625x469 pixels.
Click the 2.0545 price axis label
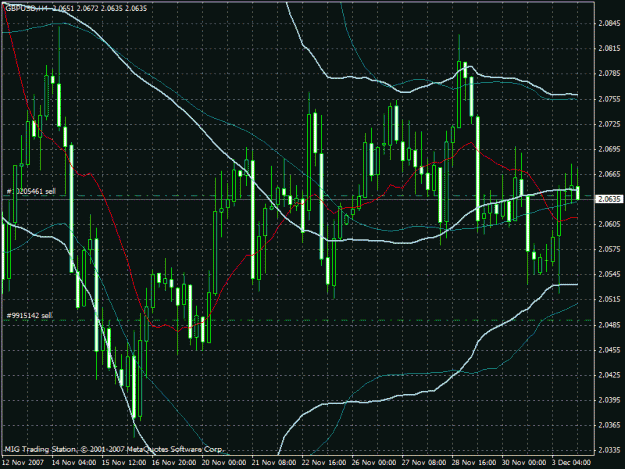pos(609,275)
